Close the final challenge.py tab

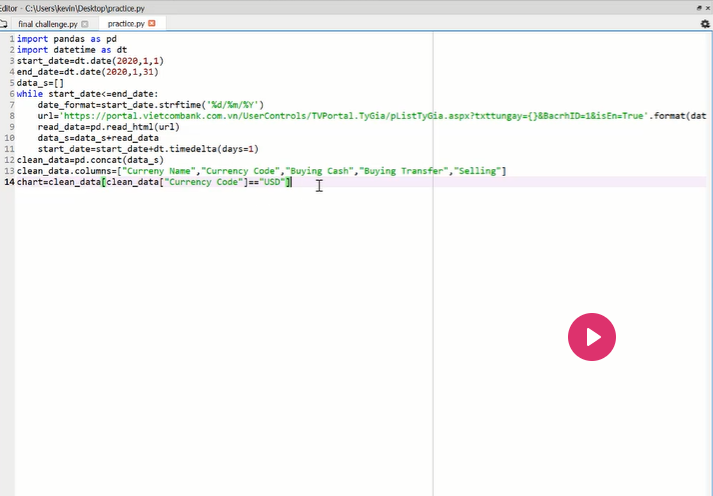[85, 24]
